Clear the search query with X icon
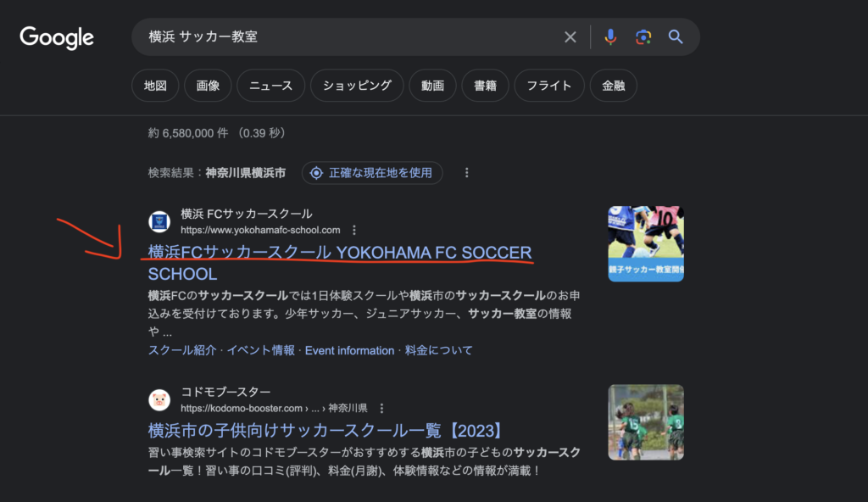This screenshot has height=502, width=868. click(x=570, y=37)
